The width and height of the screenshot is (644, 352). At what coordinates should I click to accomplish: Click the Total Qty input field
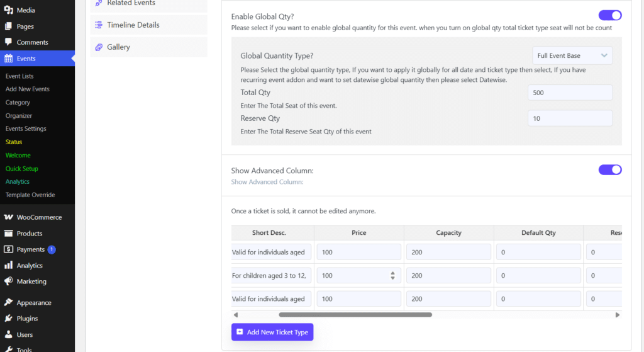click(x=569, y=93)
